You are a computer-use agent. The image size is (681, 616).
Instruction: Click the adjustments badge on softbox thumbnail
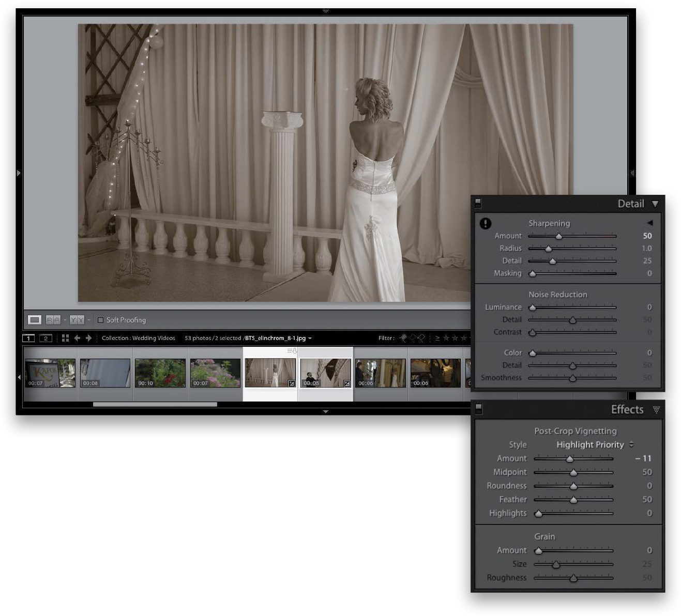pos(347,383)
